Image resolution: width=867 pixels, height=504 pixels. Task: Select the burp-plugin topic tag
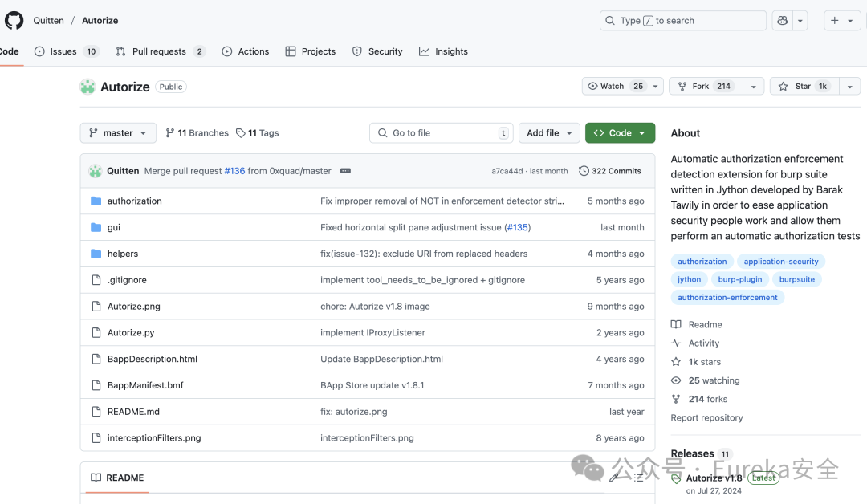coord(740,279)
